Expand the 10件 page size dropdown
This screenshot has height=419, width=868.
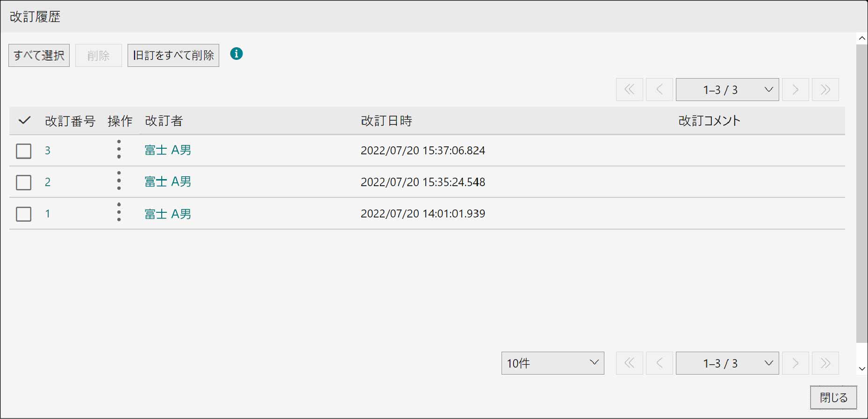[552, 363]
